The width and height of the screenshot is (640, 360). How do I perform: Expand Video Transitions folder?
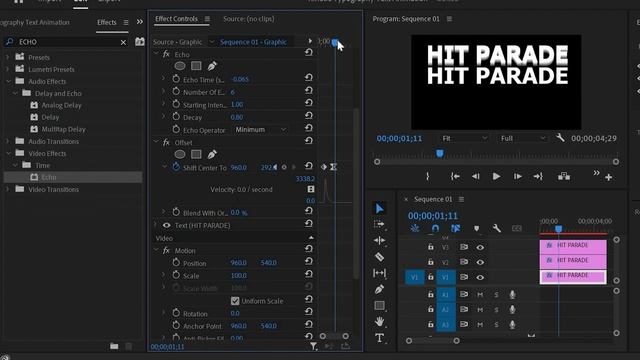[x=7, y=189]
